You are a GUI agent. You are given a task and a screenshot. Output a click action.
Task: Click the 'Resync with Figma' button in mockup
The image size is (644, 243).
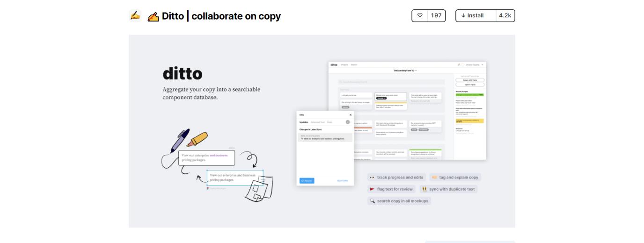coord(470,80)
